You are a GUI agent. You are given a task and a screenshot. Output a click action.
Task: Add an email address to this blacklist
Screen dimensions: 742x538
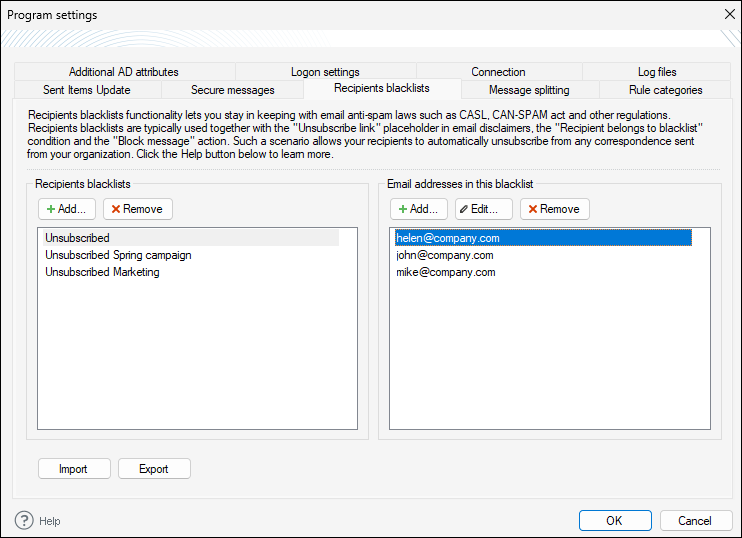(x=419, y=209)
